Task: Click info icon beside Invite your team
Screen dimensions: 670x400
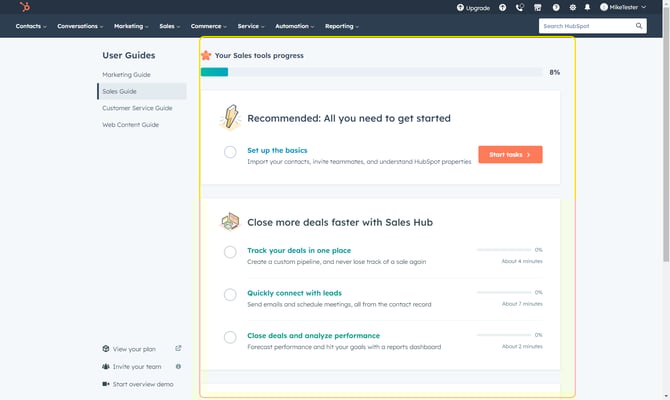Action: pyautogui.click(x=178, y=366)
